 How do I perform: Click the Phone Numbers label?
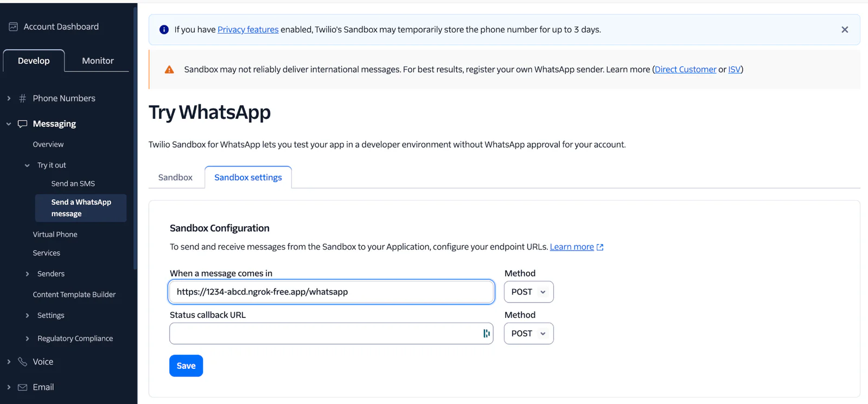click(64, 98)
